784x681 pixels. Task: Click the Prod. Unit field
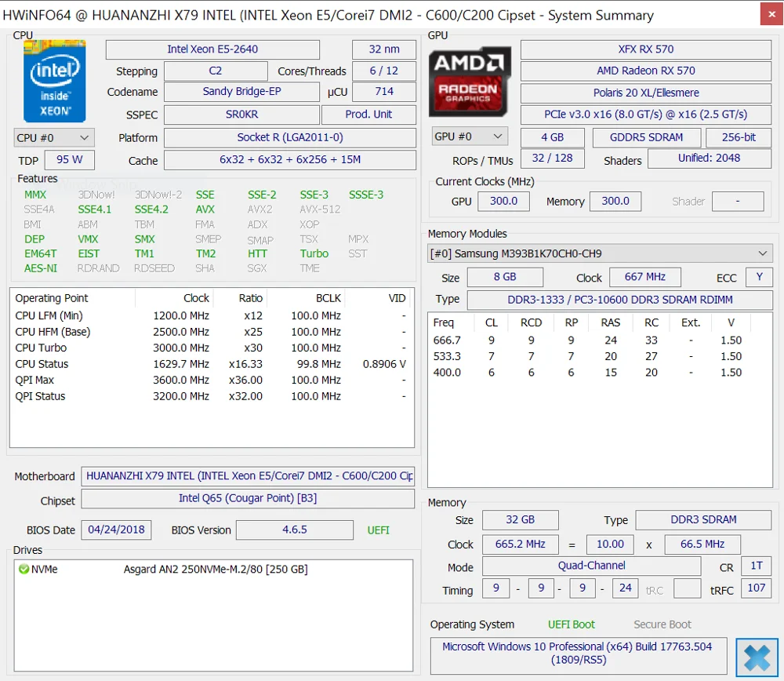(x=368, y=115)
